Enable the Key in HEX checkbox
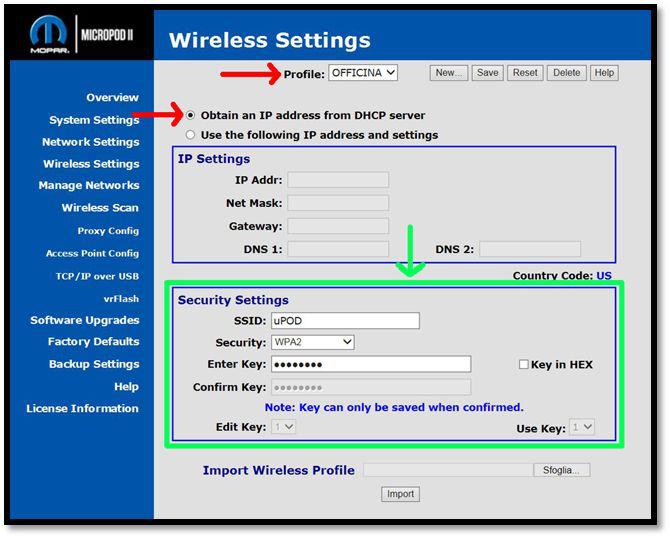The height and width of the screenshot is (538, 670). point(524,365)
